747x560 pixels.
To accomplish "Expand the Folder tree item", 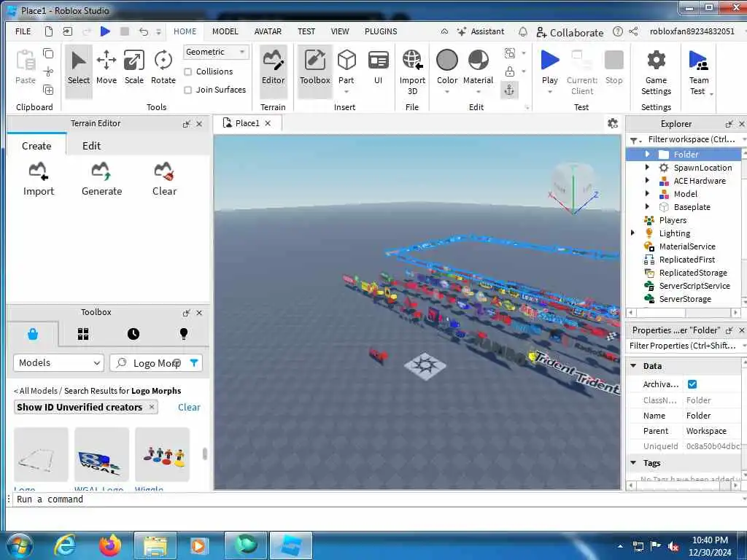I will point(647,155).
